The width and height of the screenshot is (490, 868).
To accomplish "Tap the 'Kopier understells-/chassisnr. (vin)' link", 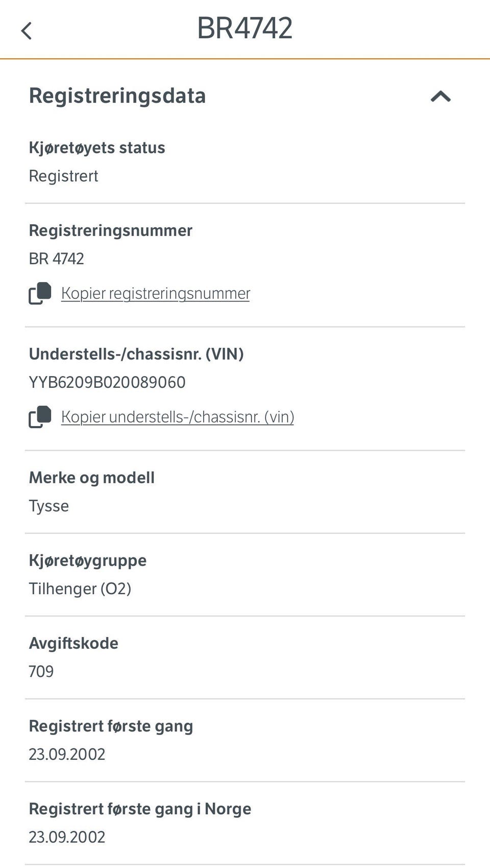I will pos(177,417).
